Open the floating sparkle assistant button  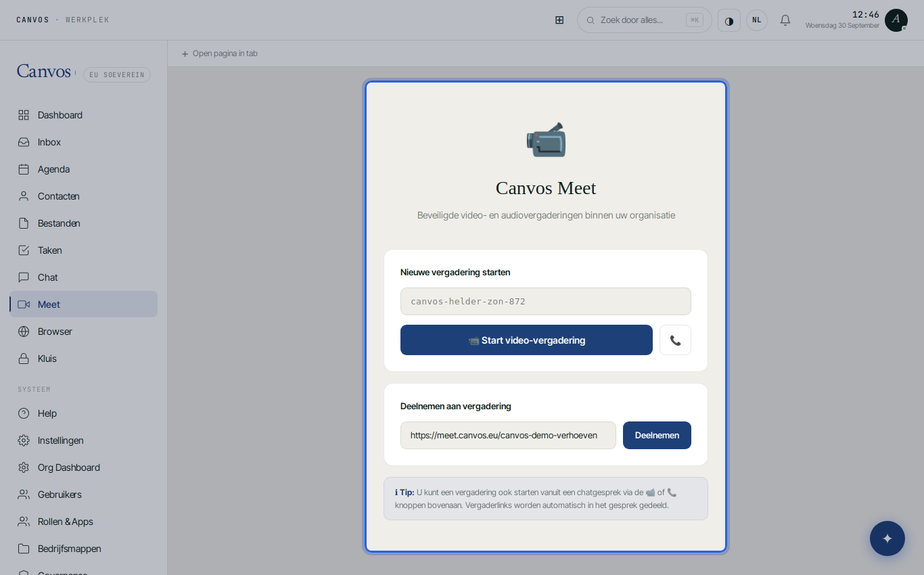(x=887, y=538)
